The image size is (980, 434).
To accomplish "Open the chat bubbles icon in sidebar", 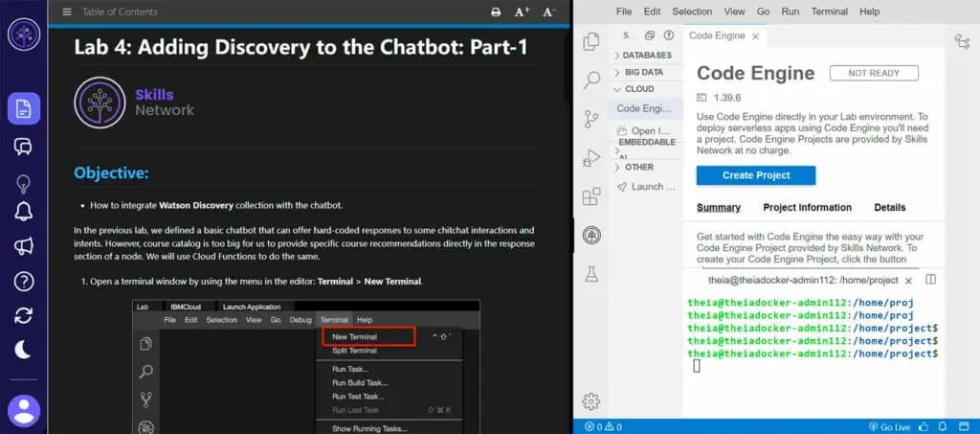I will pos(23,147).
